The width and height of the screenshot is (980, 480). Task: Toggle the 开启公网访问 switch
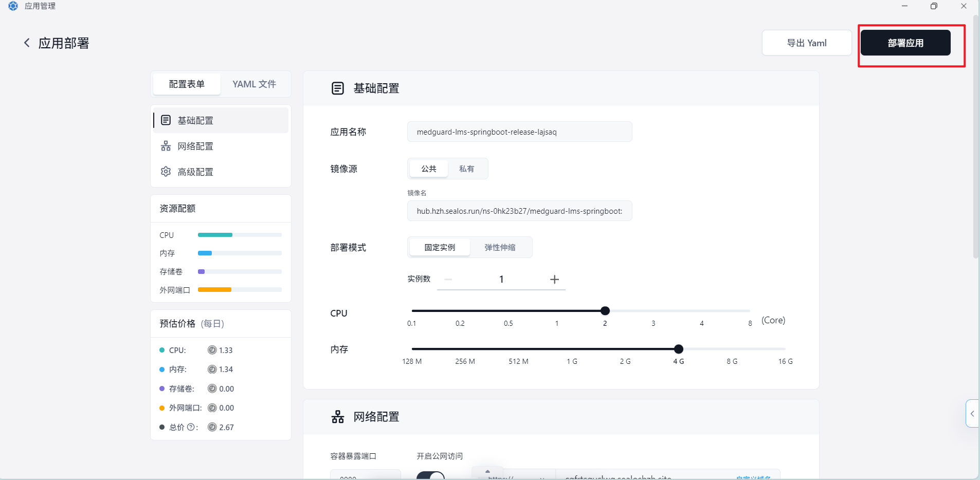(x=430, y=475)
